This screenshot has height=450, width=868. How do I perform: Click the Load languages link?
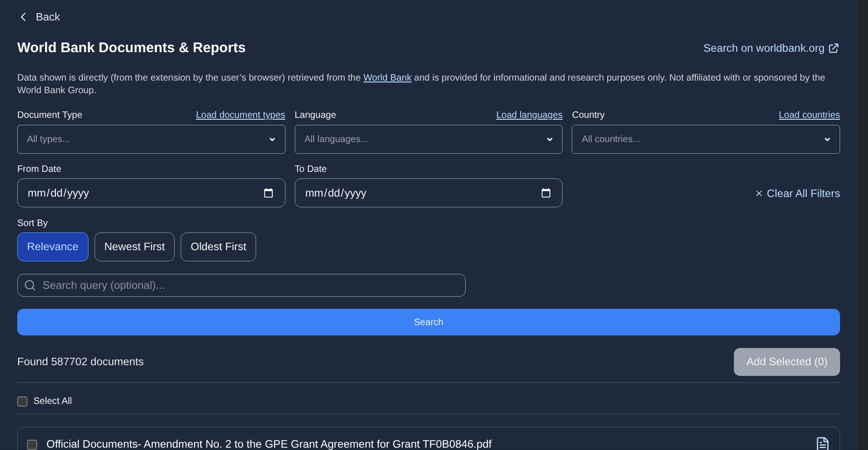click(x=529, y=115)
